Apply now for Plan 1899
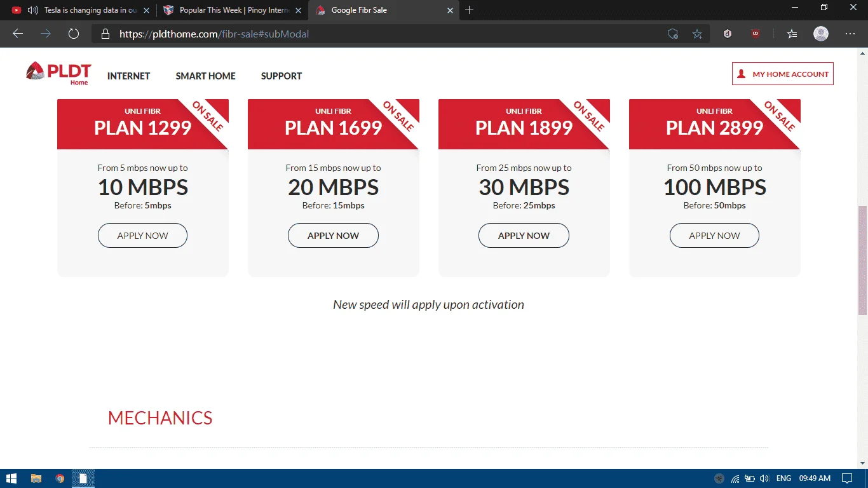This screenshot has height=488, width=868. [x=524, y=236]
